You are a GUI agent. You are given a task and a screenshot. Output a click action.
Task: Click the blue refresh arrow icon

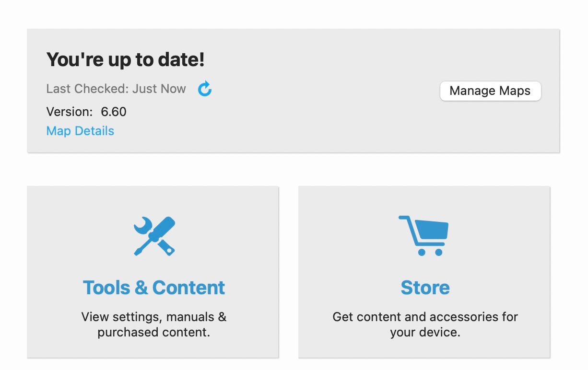(205, 89)
